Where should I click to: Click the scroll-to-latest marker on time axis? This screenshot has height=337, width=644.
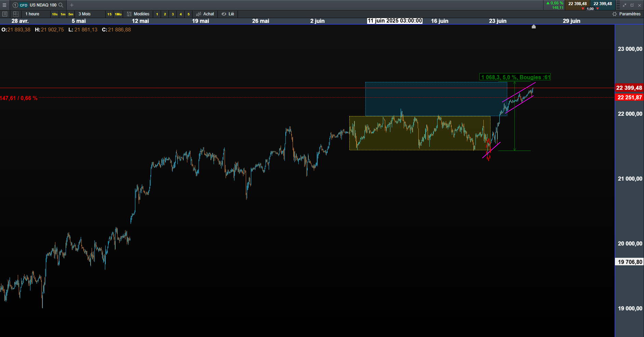pyautogui.click(x=534, y=27)
